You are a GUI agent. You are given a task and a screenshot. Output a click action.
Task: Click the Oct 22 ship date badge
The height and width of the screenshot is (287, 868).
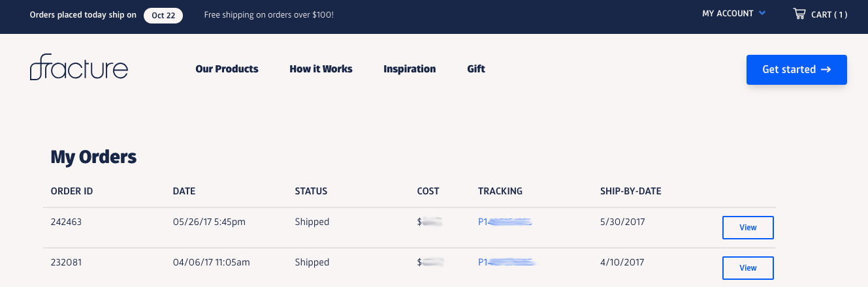point(163,15)
